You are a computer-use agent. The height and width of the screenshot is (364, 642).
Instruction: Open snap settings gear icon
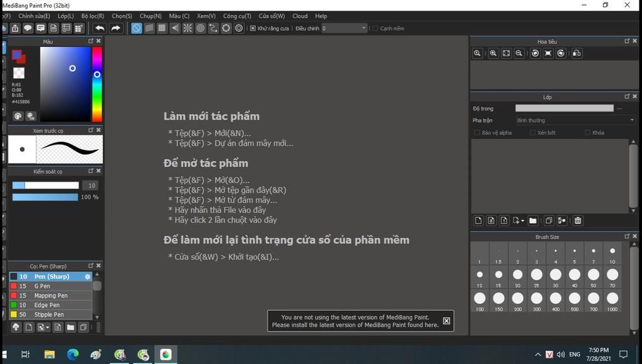(239, 28)
